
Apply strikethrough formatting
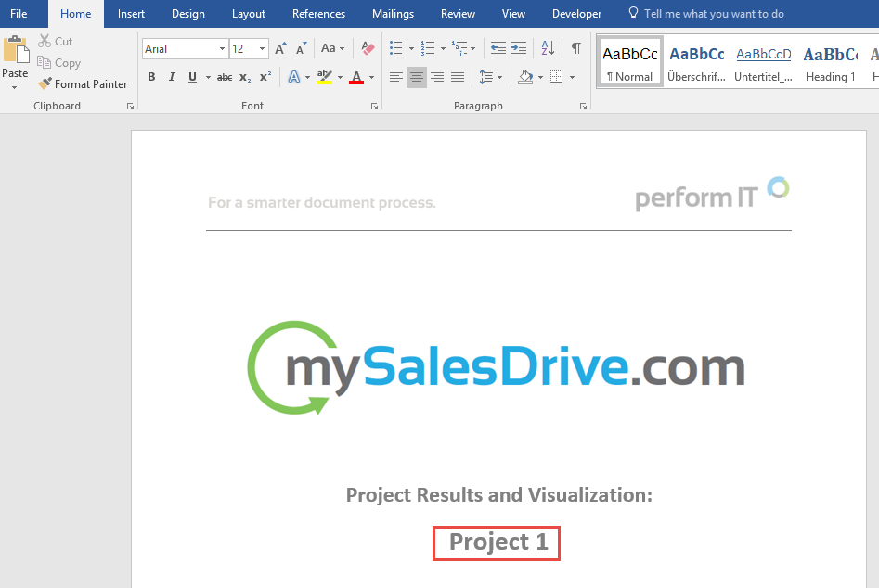click(225, 77)
